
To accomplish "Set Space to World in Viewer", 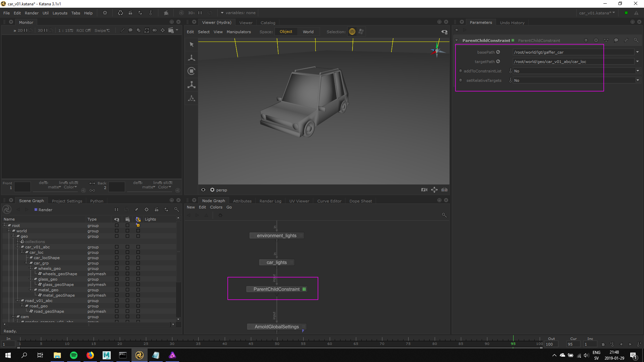I will [x=308, y=32].
